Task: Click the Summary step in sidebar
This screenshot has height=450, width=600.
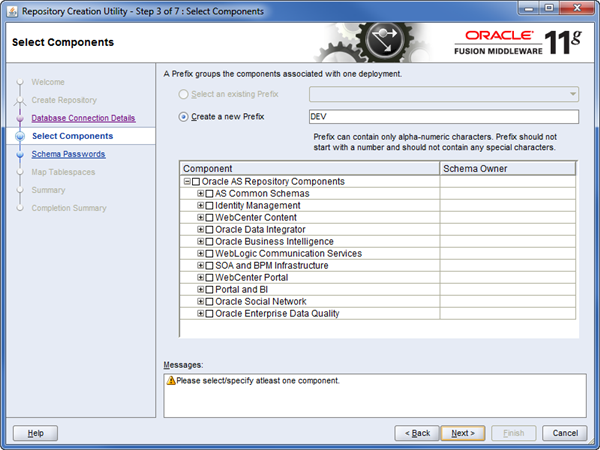Action: pos(48,190)
